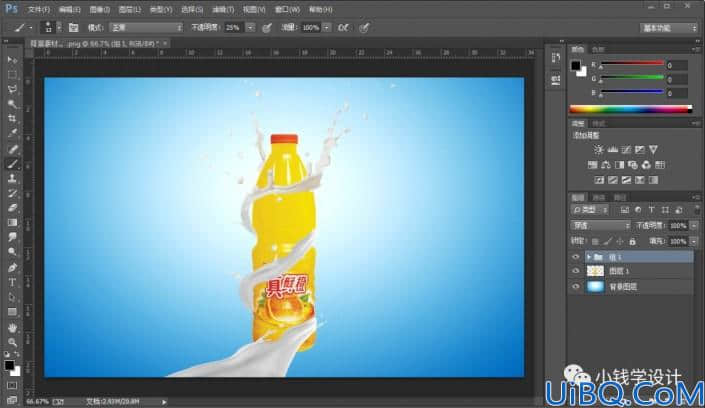Click the Brightness/Contrast adjustment icon
705x408 pixels.
pos(598,149)
